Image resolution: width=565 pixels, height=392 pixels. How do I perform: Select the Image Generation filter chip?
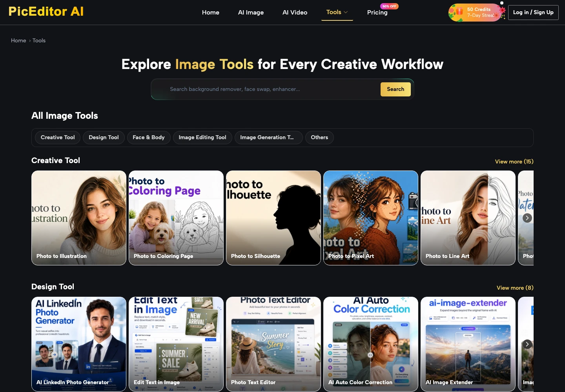(268, 138)
